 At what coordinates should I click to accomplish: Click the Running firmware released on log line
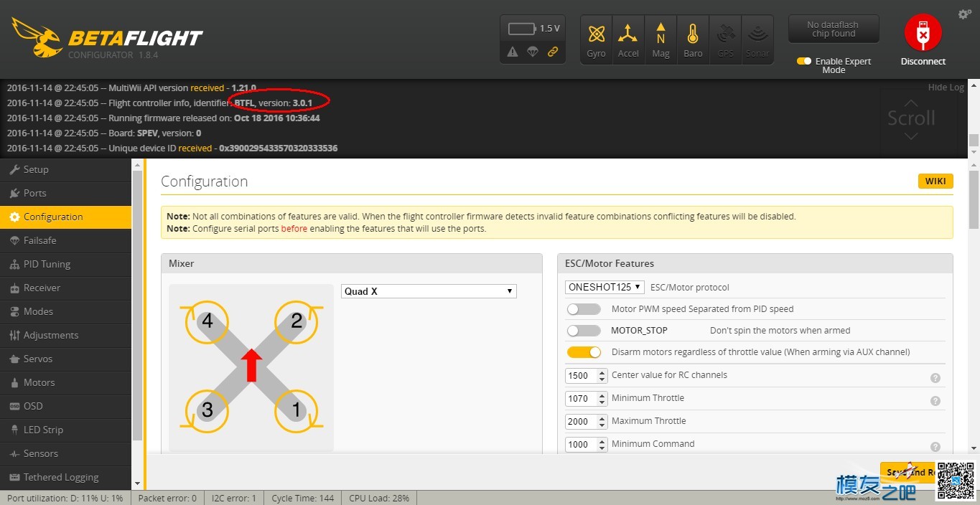(x=163, y=118)
